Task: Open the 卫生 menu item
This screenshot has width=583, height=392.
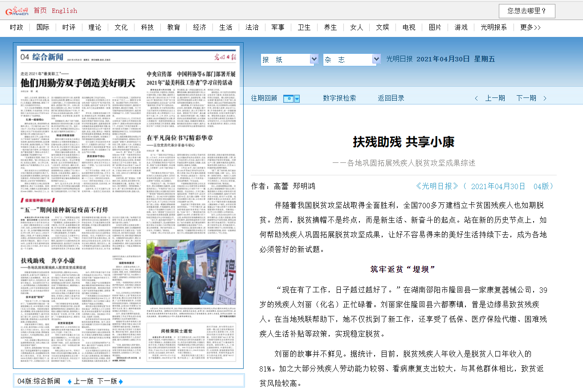Action: tap(304, 27)
